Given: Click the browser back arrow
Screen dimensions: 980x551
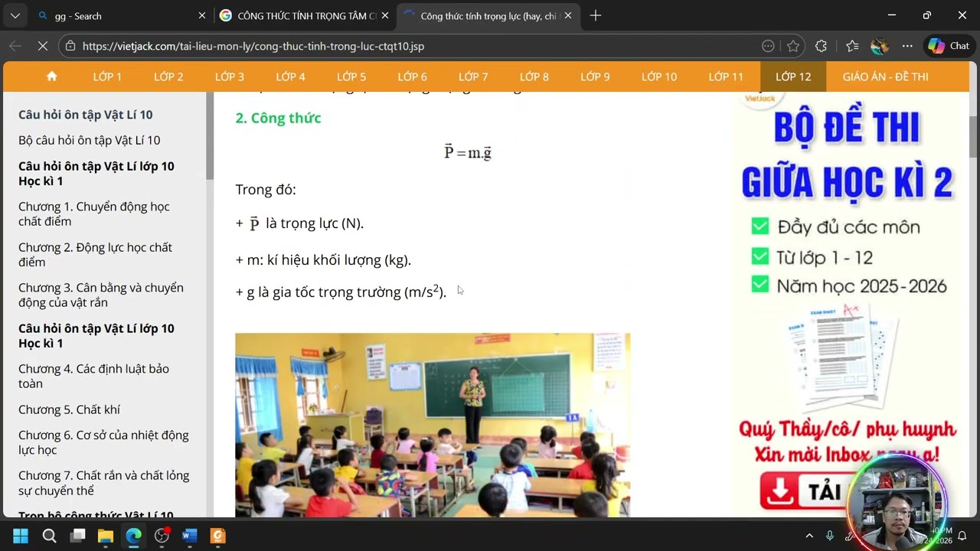Looking at the screenshot, I should click(15, 46).
